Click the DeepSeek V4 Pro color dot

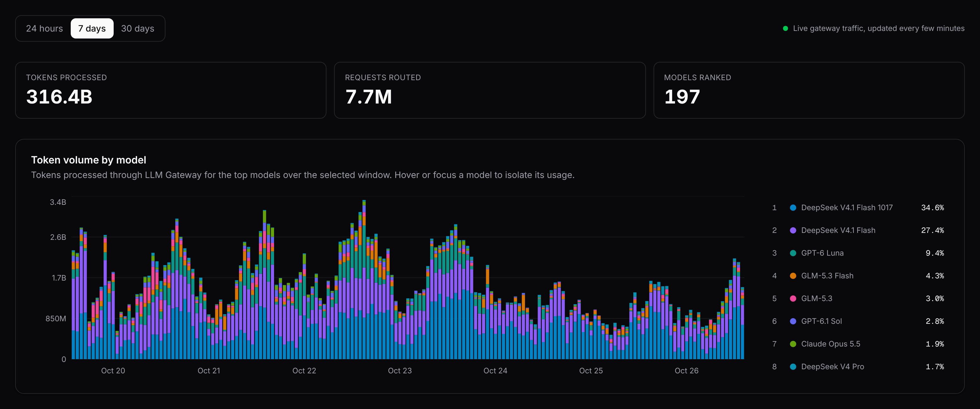click(x=793, y=367)
